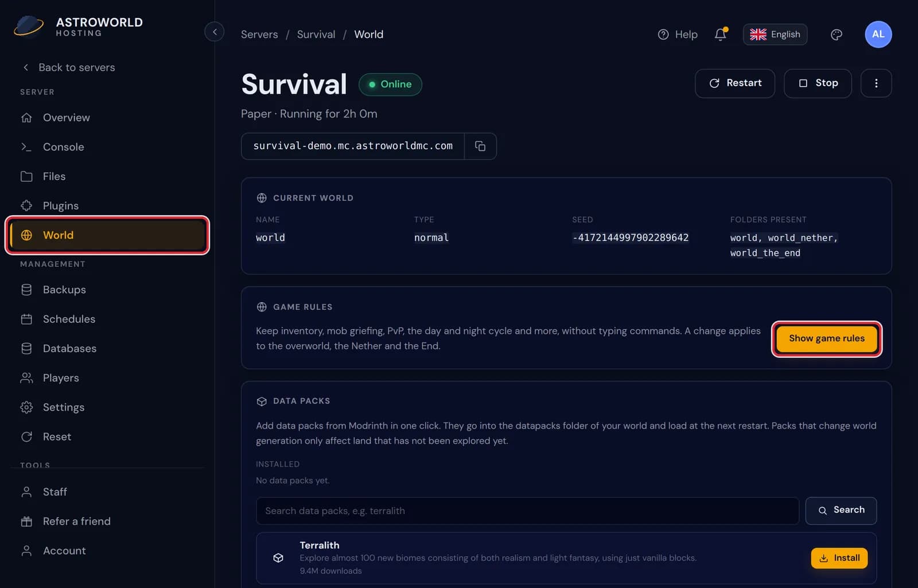
Task: Click the Servers breadcrumb
Action: [x=259, y=34]
